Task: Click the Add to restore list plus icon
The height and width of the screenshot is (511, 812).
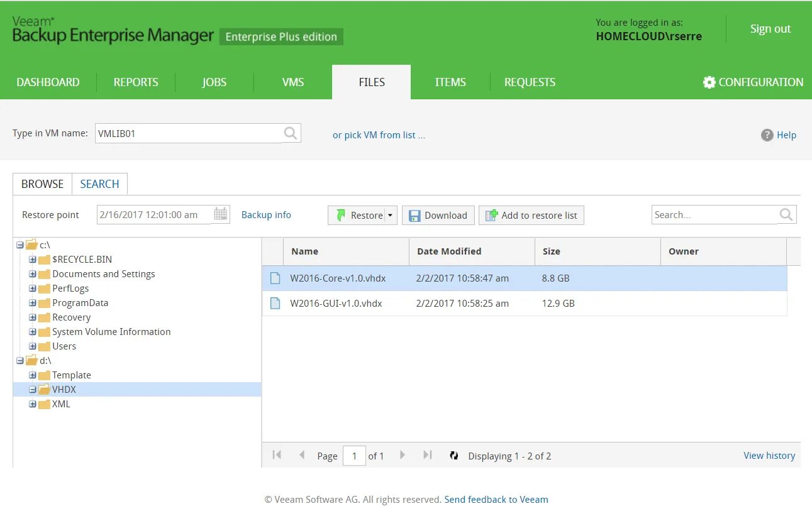Action: coord(491,215)
